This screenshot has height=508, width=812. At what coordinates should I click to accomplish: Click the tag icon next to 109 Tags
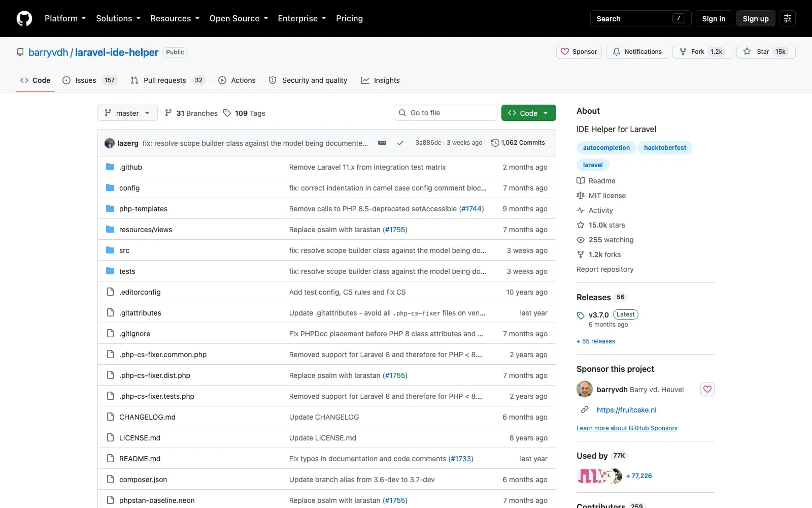[x=227, y=113]
